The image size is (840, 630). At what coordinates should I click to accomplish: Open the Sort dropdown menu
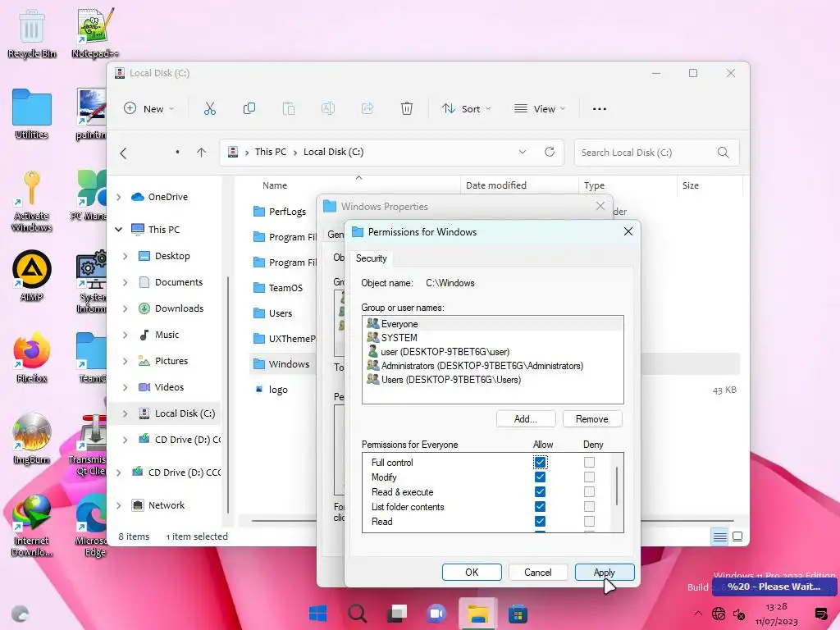tap(466, 109)
